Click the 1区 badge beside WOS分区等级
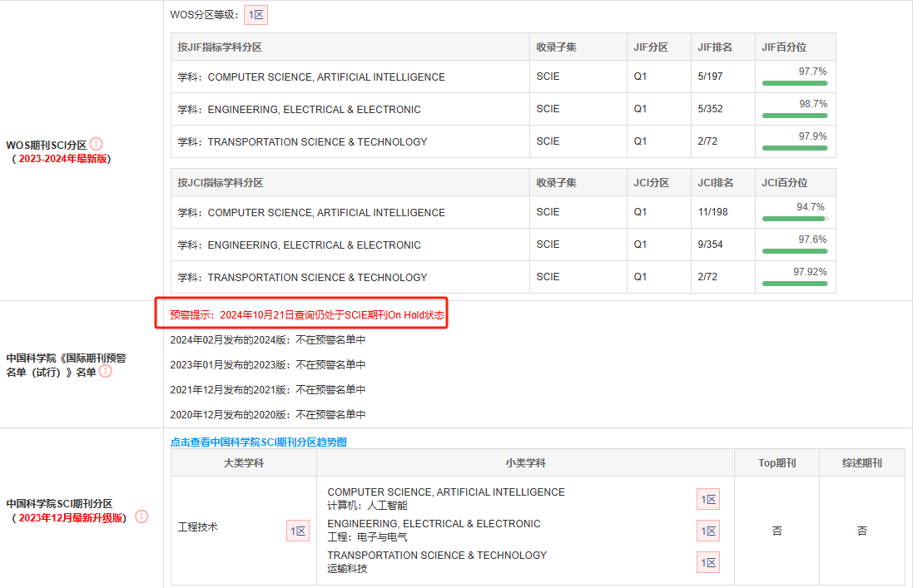This screenshot has width=913, height=588. [255, 14]
